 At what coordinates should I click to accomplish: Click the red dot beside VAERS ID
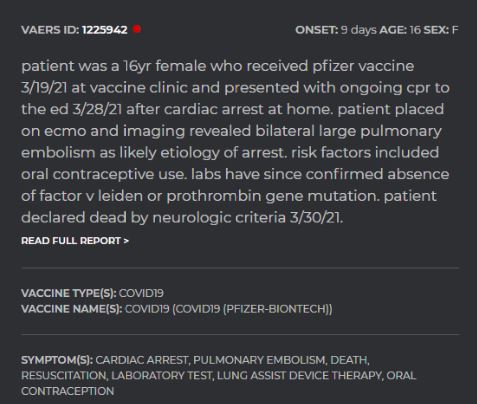click(137, 29)
